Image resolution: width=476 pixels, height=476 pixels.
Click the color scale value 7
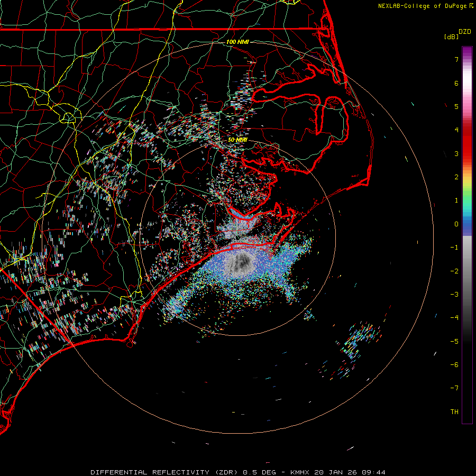point(456,59)
